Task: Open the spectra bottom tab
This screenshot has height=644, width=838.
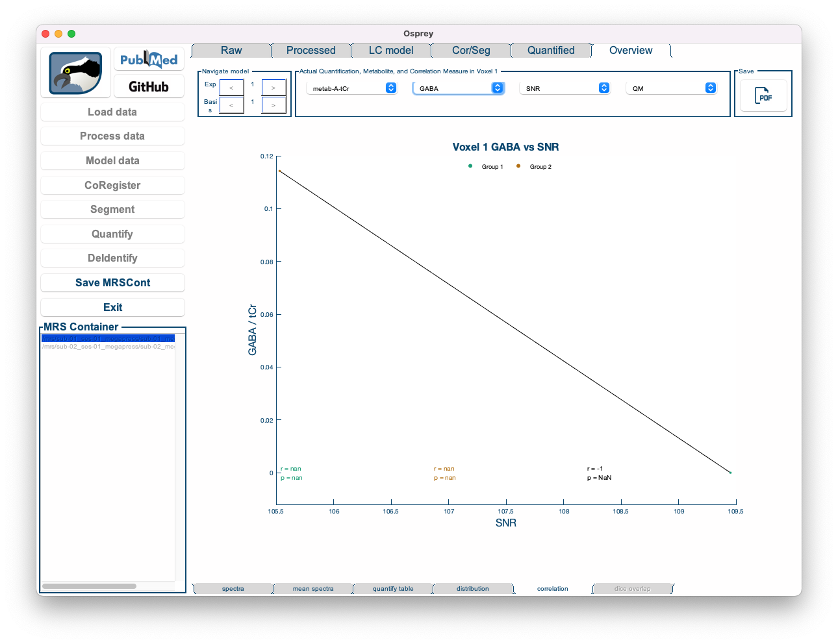Action: tap(233, 589)
